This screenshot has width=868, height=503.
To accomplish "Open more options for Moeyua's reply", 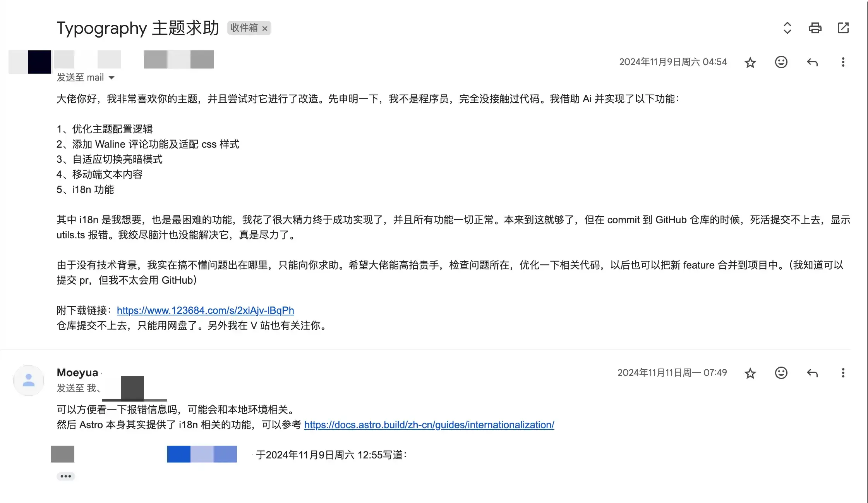I will point(843,373).
